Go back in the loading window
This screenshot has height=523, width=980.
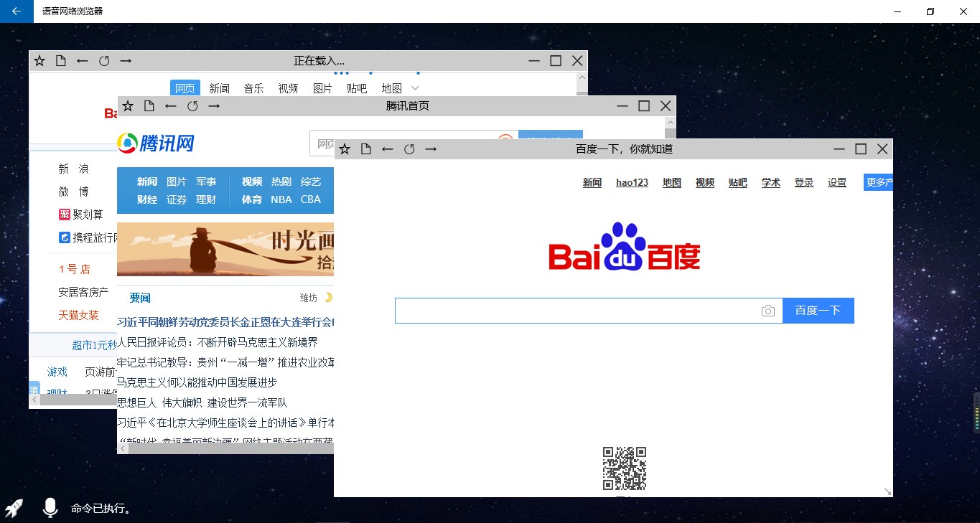(83, 61)
